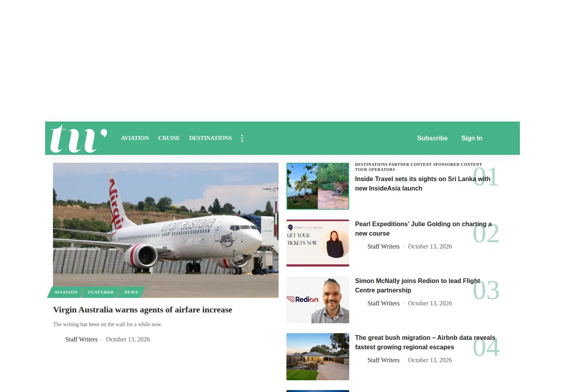Open the three-dot more menu
Viewport: 565px width, 392px height.
pos(242,138)
